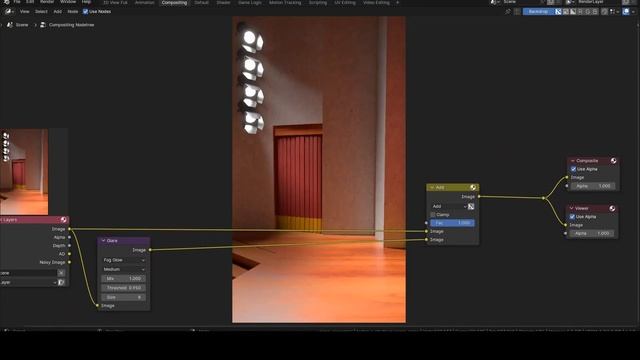The height and width of the screenshot is (360, 640).
Task: Click the Add node Image output socket
Action: click(479, 197)
